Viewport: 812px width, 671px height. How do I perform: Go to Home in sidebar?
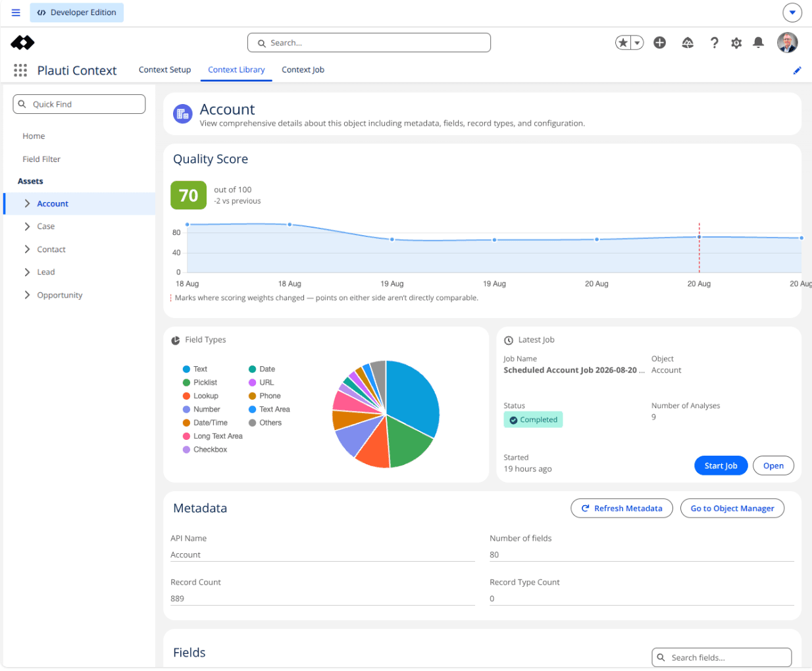click(34, 136)
